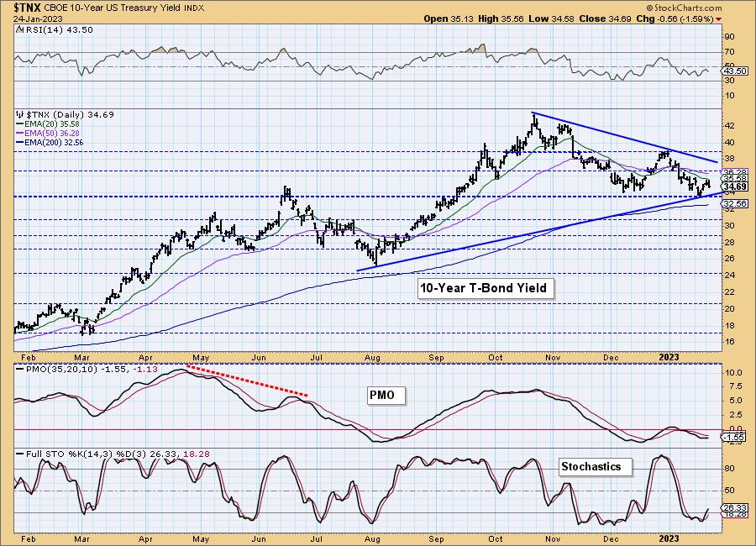The width and height of the screenshot is (756, 546).
Task: Click the 'Low 34.58' value
Action: 551,18
